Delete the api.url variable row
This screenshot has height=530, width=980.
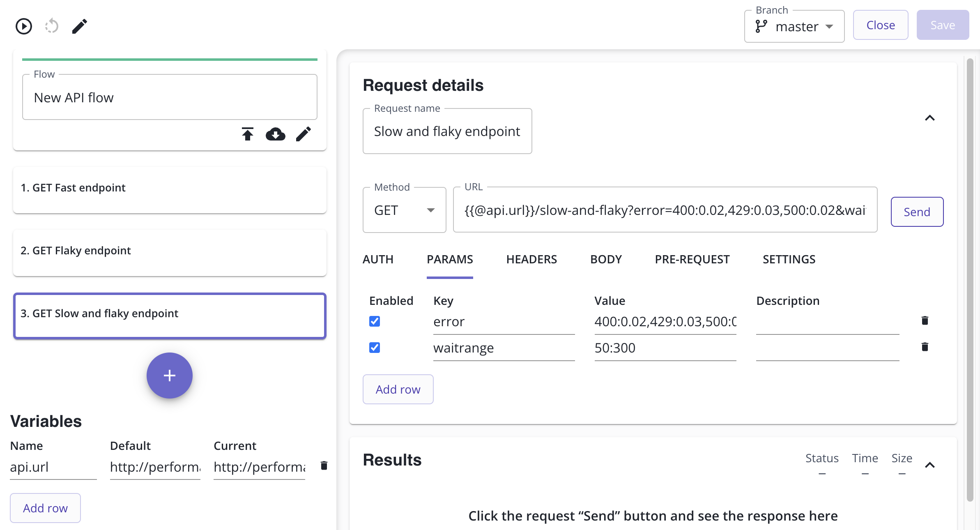(324, 465)
